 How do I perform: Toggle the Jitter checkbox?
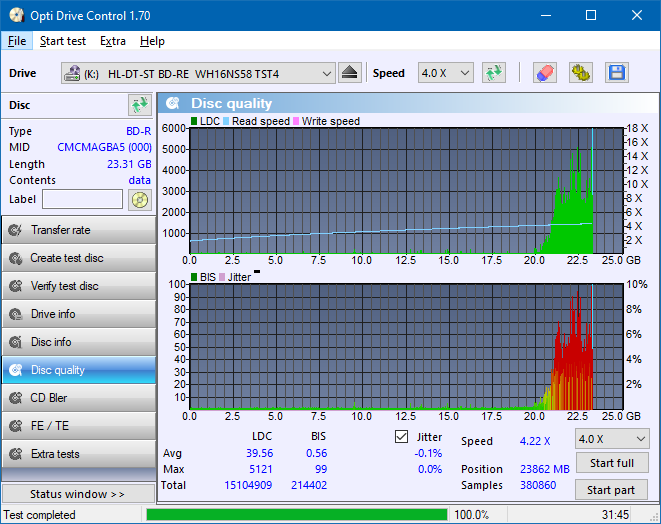point(401,437)
